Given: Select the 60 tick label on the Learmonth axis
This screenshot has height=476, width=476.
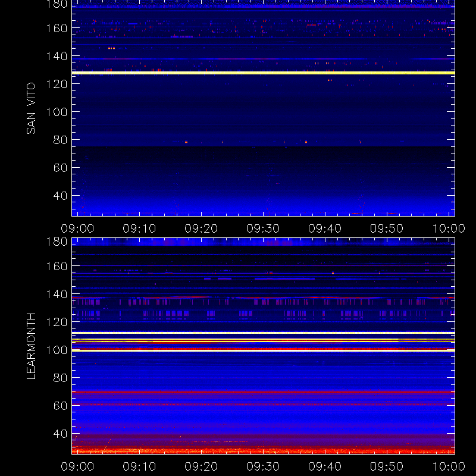Looking at the screenshot, I should (x=60, y=406).
